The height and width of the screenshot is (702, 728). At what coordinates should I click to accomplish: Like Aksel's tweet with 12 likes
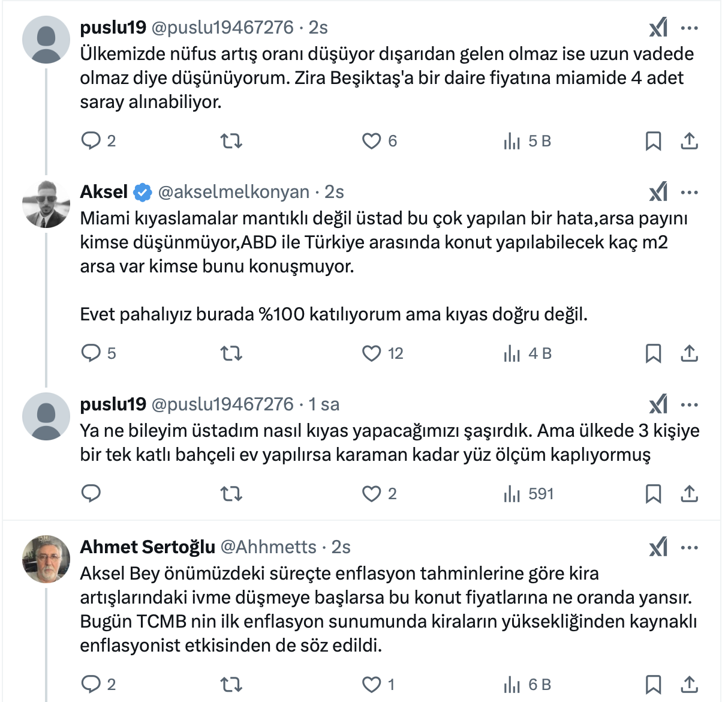coord(372,353)
